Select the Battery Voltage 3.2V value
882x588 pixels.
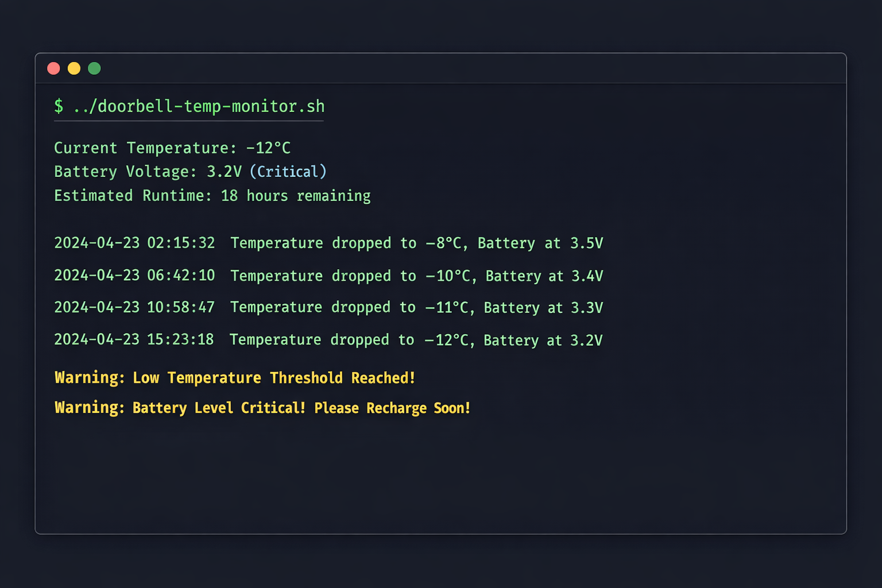[225, 171]
